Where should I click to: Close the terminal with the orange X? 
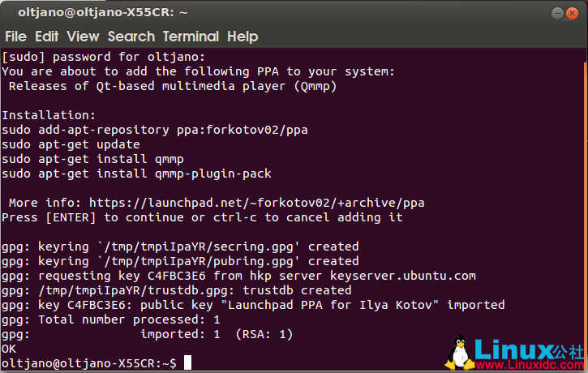click(x=576, y=12)
